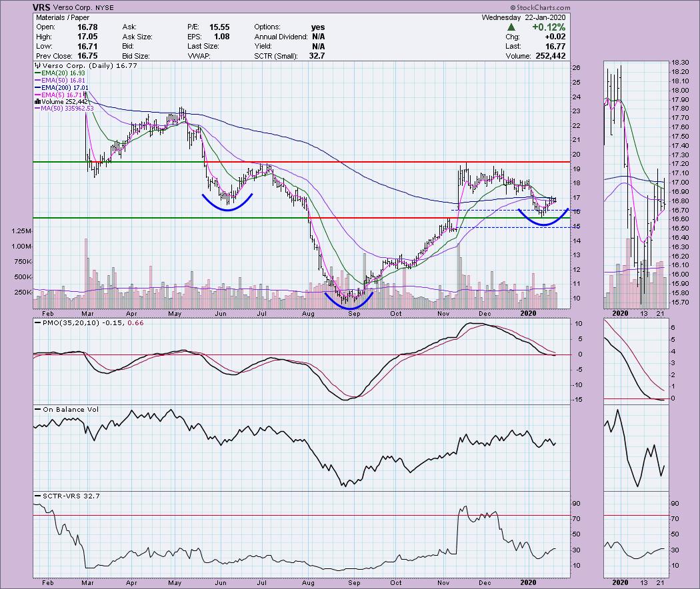Click the 250K volume axis label
The height and width of the screenshot is (589, 700).
[x=23, y=293]
